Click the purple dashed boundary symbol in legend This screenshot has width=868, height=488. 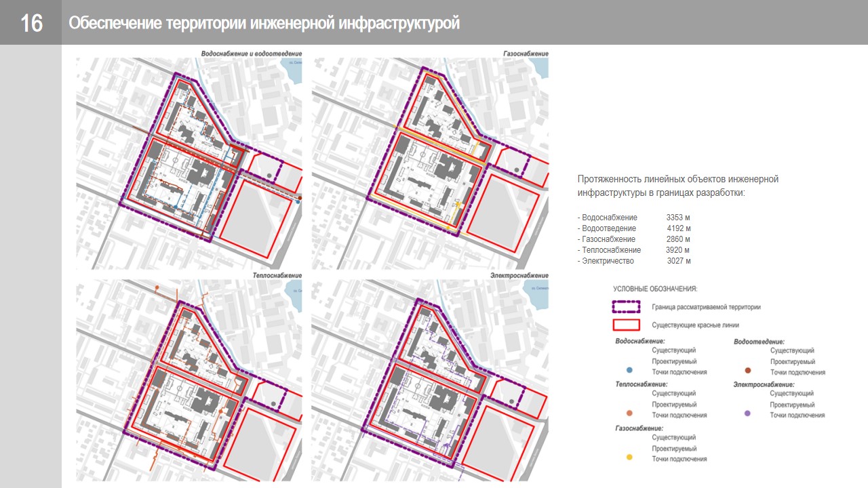pos(626,306)
